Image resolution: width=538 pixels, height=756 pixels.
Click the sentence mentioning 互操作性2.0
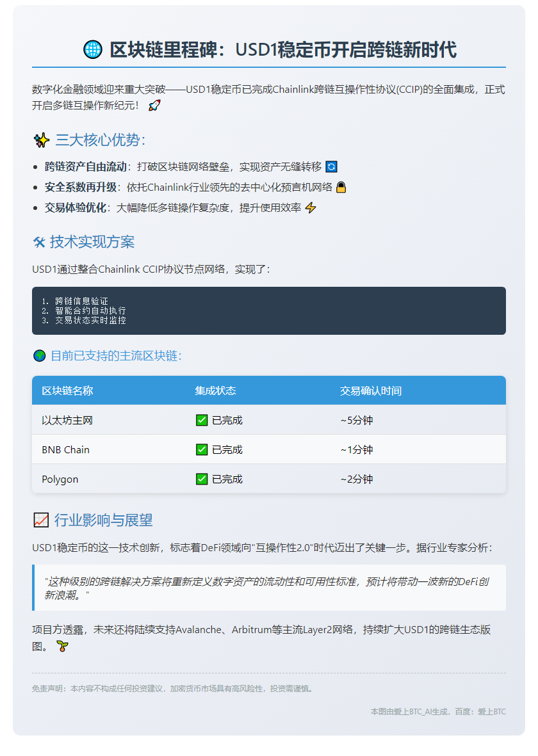(x=262, y=548)
